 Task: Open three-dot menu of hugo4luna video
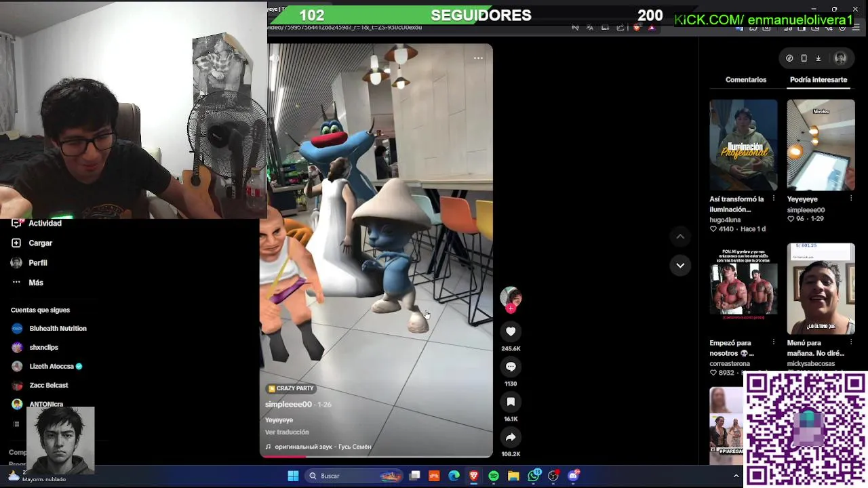(774, 199)
